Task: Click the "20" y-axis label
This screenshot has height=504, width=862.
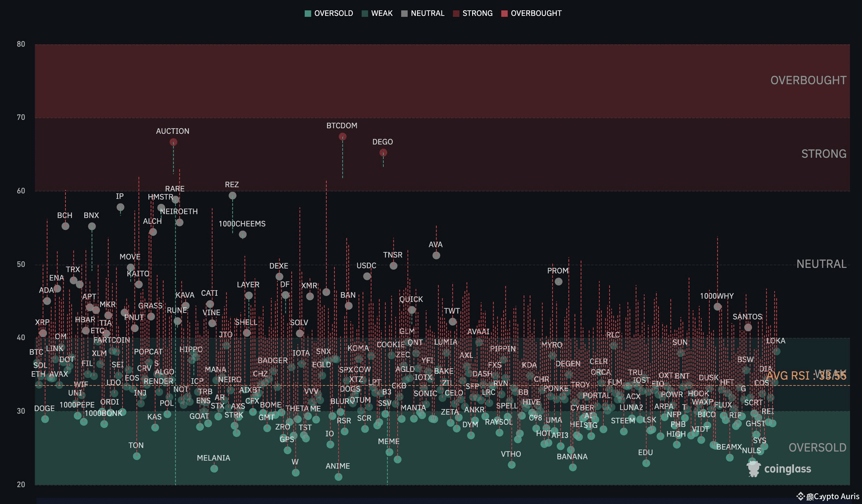Action: pyautogui.click(x=21, y=485)
